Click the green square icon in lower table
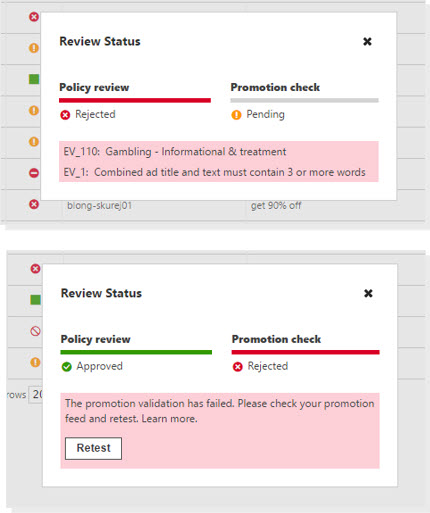This screenshot has height=513, width=430. pos(35,300)
